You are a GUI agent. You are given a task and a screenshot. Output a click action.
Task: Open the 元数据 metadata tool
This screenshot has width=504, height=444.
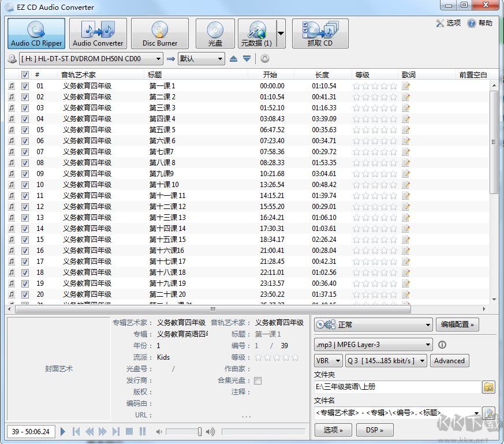pos(256,33)
